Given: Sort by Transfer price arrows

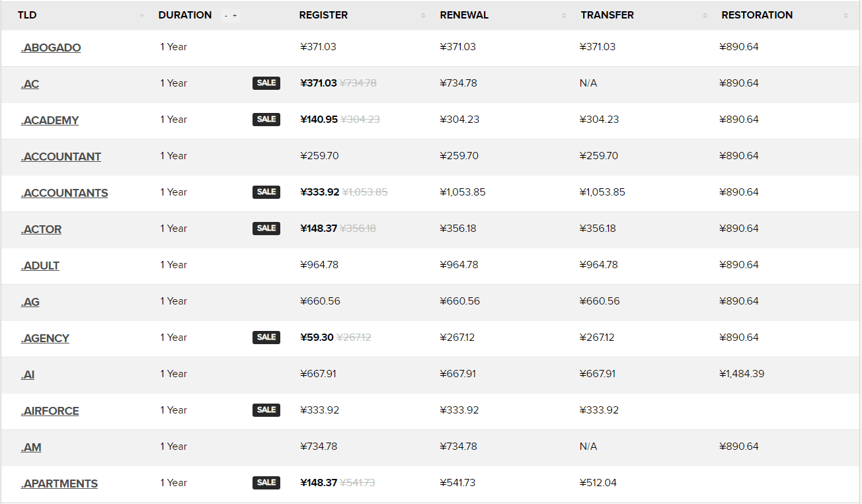Looking at the screenshot, I should tap(705, 16).
